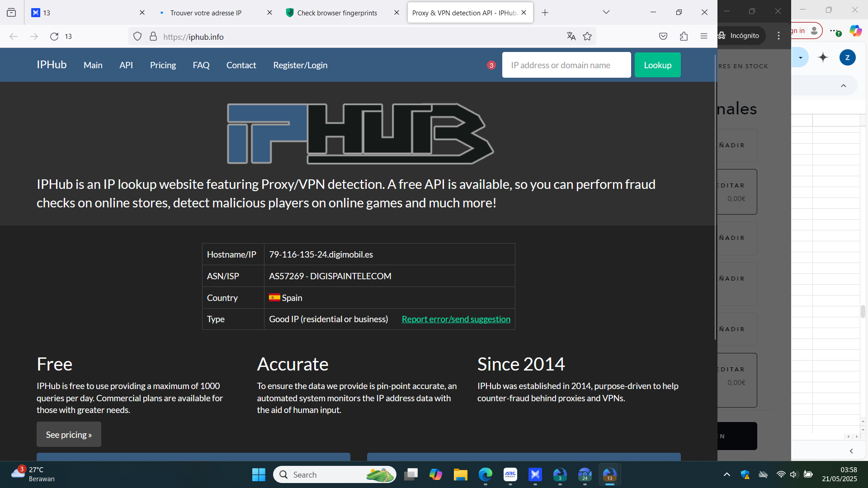Click the Firefox address bar URL
Screen dimensions: 868x488
pyautogui.click(x=193, y=37)
